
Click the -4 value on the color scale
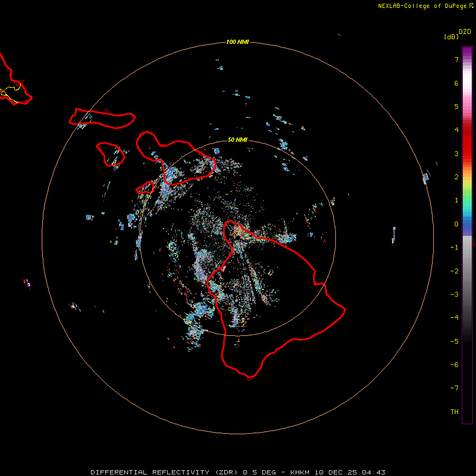click(454, 318)
